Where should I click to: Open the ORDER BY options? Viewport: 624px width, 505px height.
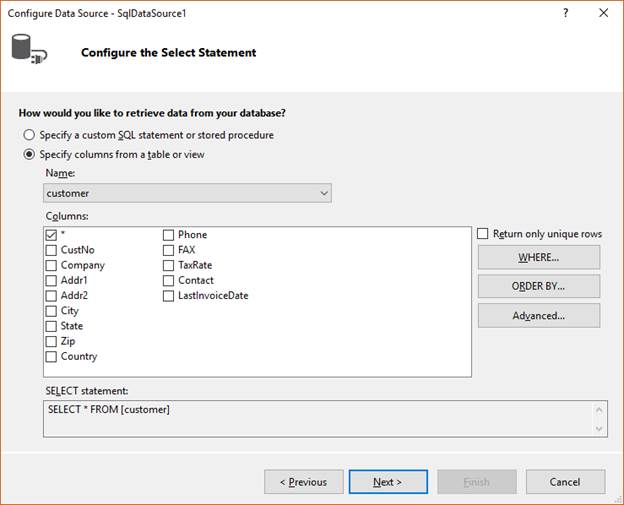pyautogui.click(x=539, y=286)
